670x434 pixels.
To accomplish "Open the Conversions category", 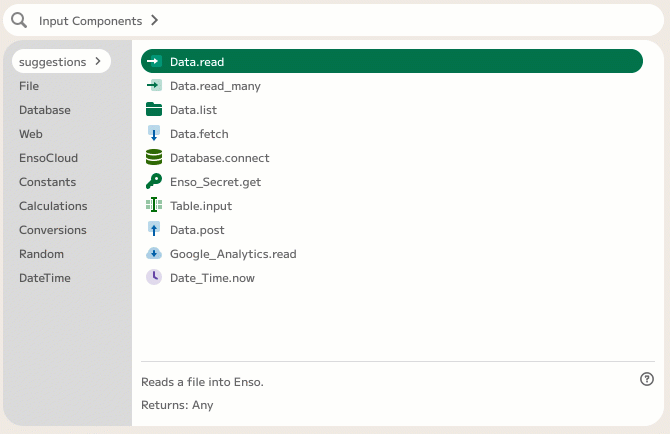I will tap(53, 229).
